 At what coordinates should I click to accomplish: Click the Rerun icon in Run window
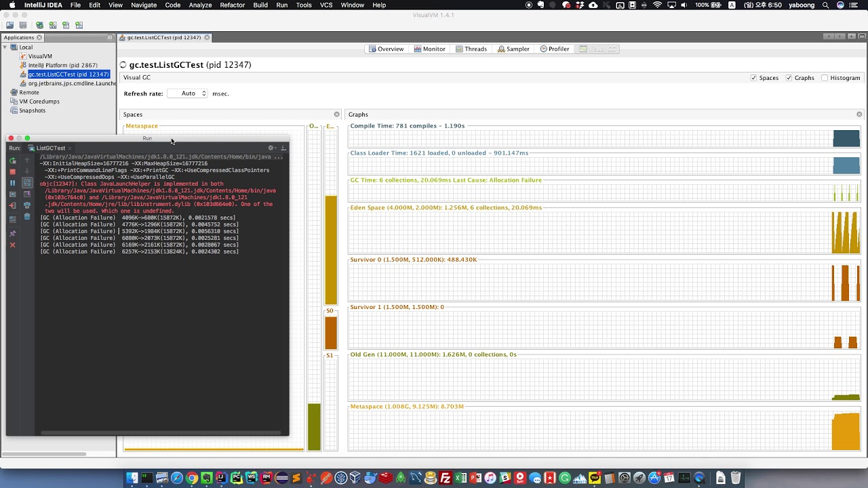point(12,161)
